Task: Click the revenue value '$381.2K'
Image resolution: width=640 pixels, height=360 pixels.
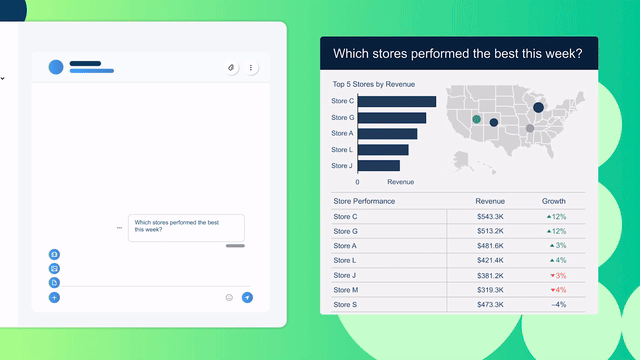Action: click(x=490, y=276)
